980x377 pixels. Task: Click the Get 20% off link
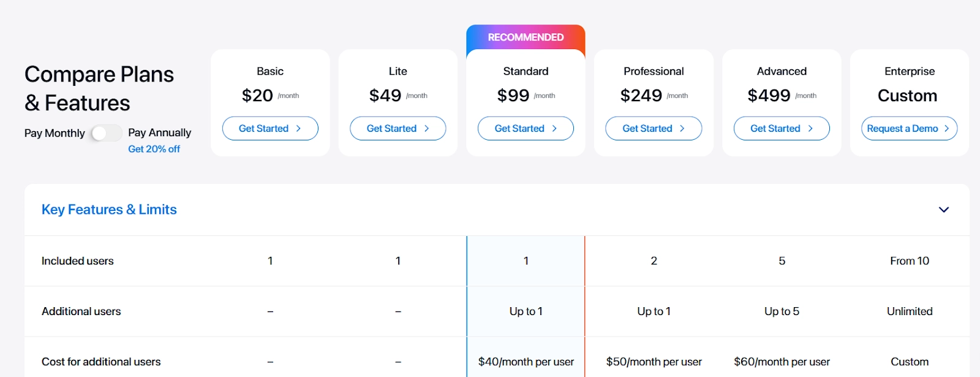point(154,149)
